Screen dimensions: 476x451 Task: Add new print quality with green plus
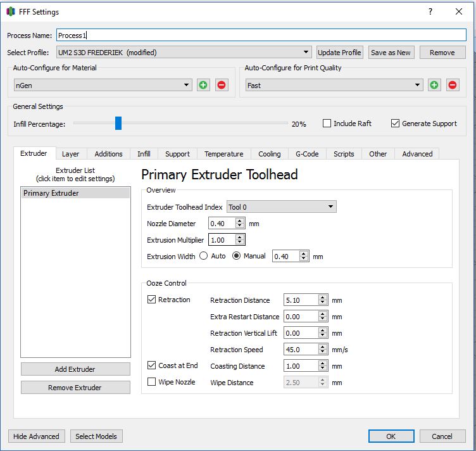434,85
